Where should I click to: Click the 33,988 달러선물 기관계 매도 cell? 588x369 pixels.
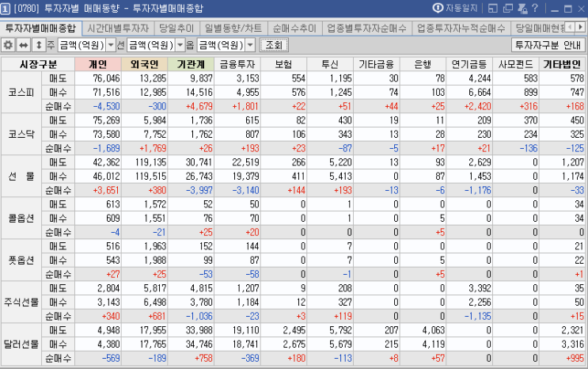(191, 331)
